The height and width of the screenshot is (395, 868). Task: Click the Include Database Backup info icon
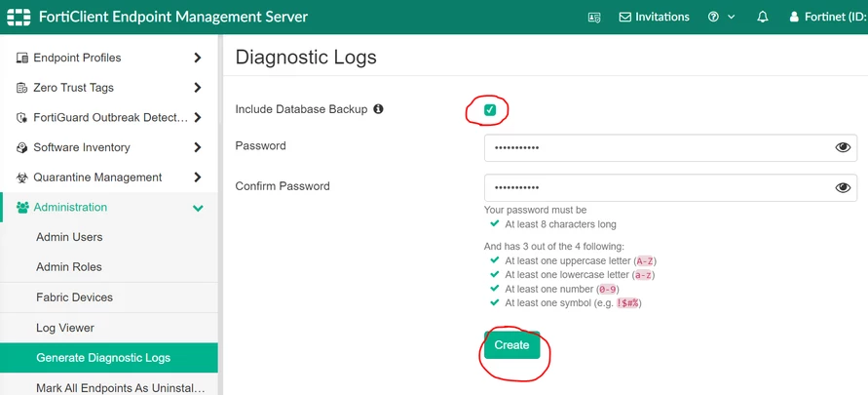(378, 109)
